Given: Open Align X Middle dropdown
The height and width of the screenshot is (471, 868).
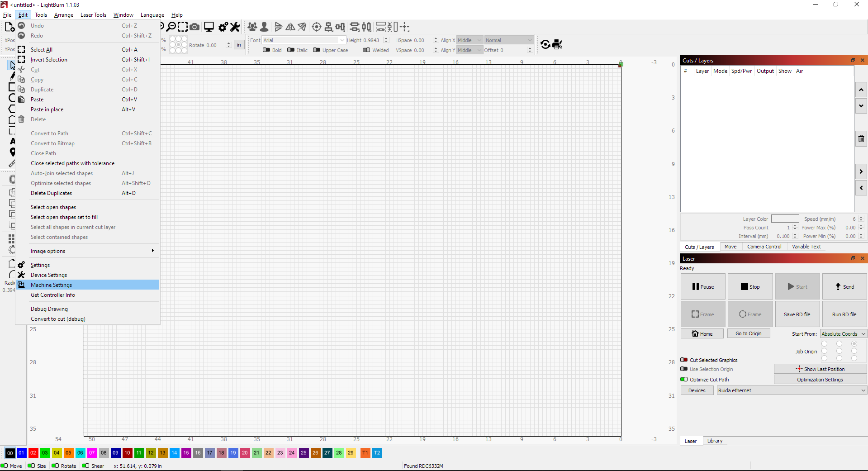Looking at the screenshot, I should click(470, 40).
